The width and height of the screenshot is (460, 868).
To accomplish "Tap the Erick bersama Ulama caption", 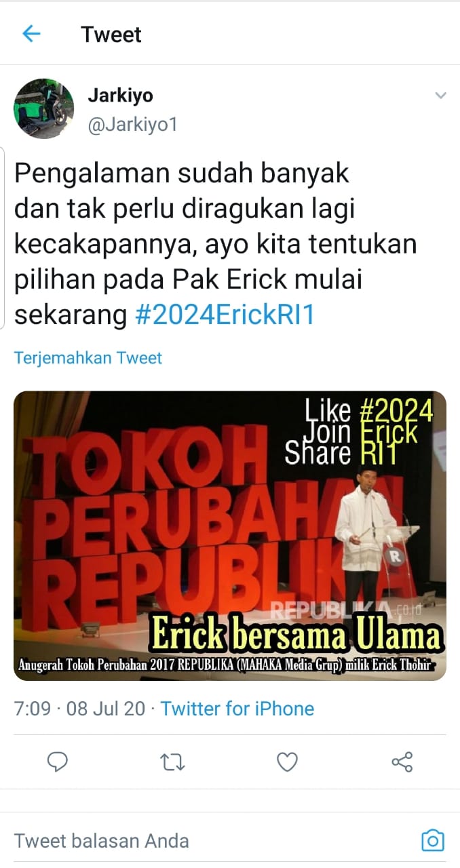I will [296, 635].
